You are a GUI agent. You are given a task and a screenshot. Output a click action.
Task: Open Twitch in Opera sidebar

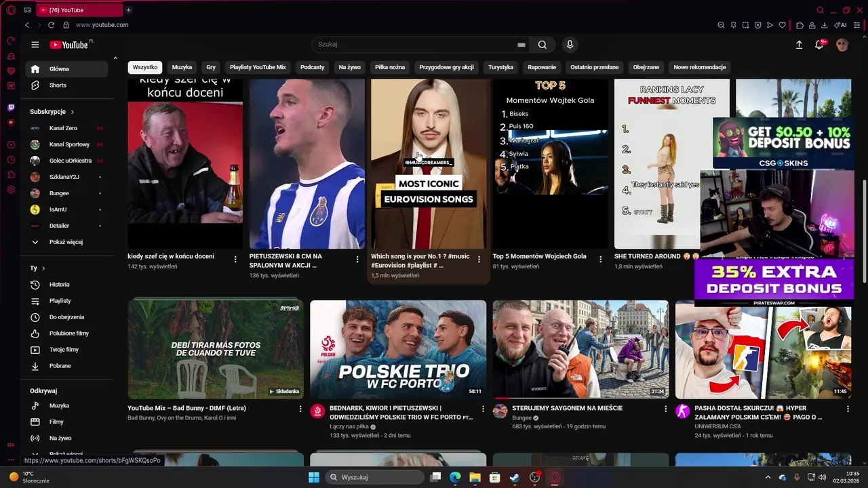coord(11,108)
